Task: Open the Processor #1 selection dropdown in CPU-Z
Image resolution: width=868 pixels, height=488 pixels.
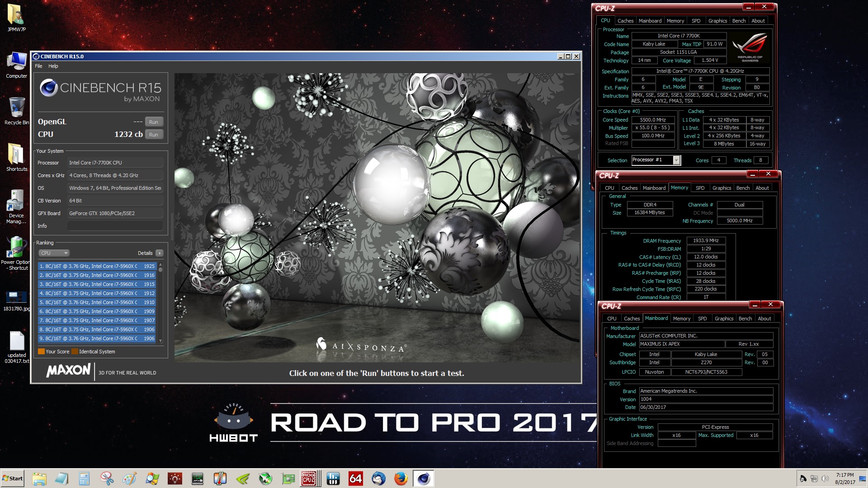Action: pyautogui.click(x=656, y=160)
